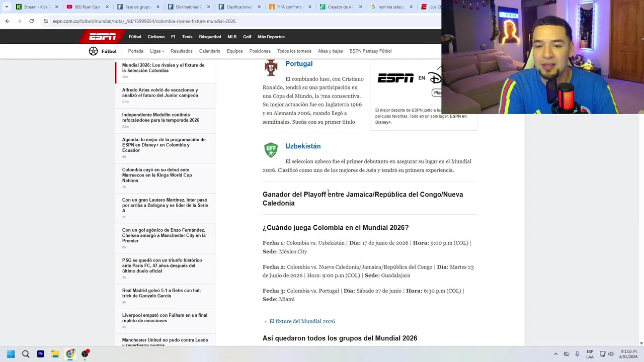This screenshot has width=644, height=362.
Task: Open Resultados in the Fútbol submenu
Action: [x=181, y=51]
